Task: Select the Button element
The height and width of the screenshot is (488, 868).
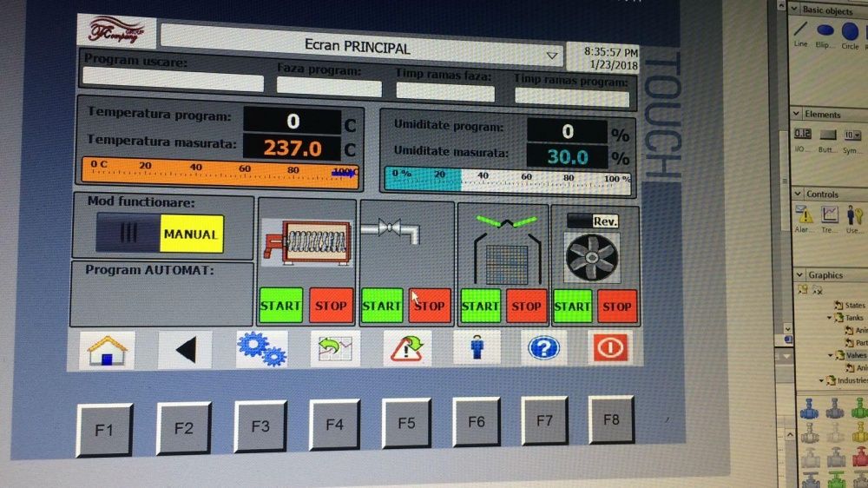Action: [x=827, y=140]
